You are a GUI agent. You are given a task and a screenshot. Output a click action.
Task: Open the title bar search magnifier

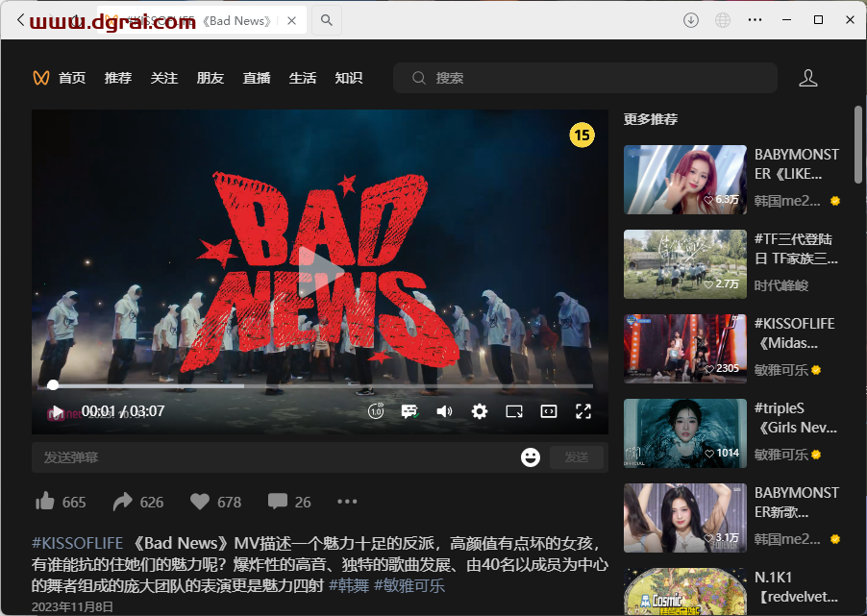pos(327,20)
